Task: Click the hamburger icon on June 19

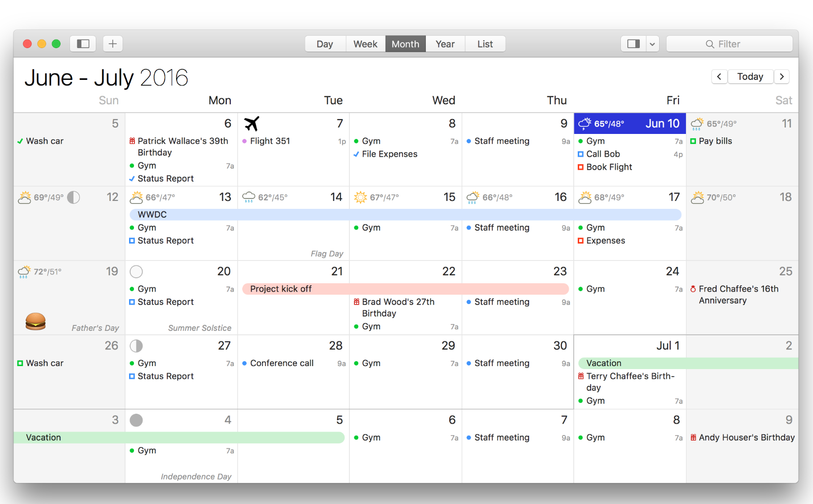Action: pyautogui.click(x=36, y=321)
